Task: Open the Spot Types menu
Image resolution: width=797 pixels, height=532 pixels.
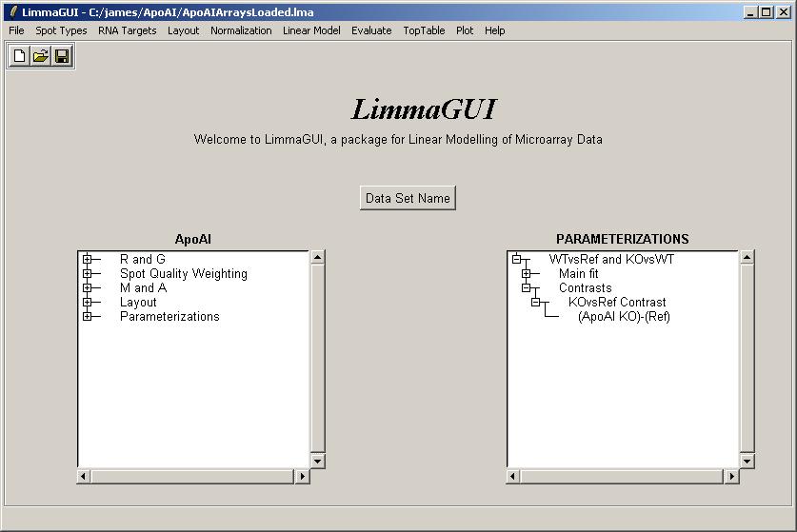Action: pyautogui.click(x=61, y=30)
